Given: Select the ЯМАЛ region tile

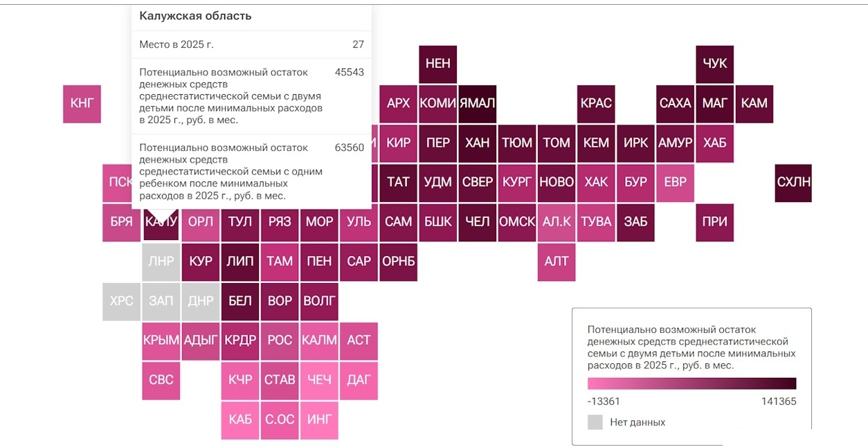Looking at the screenshot, I should 477,104.
